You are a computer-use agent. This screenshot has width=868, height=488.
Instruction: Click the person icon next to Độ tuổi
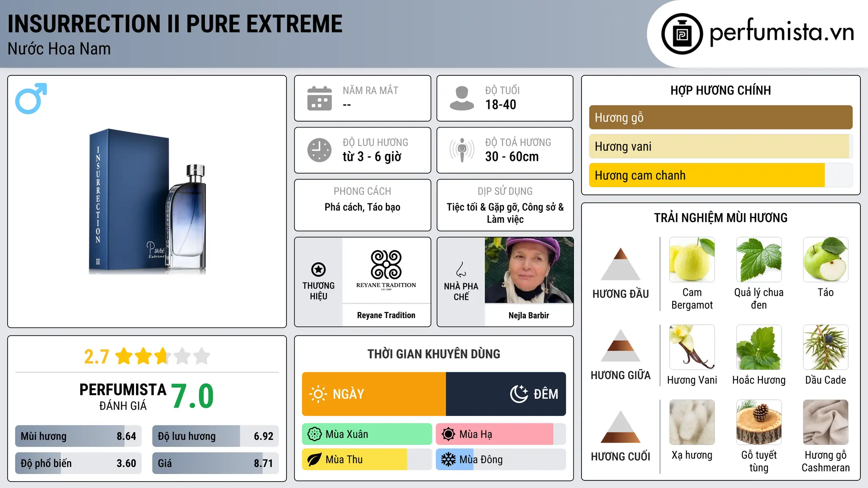click(462, 98)
